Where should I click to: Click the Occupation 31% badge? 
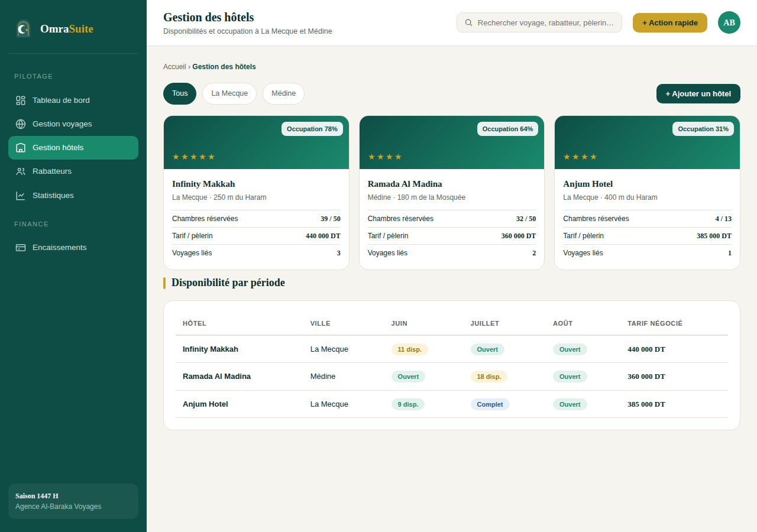(x=703, y=129)
